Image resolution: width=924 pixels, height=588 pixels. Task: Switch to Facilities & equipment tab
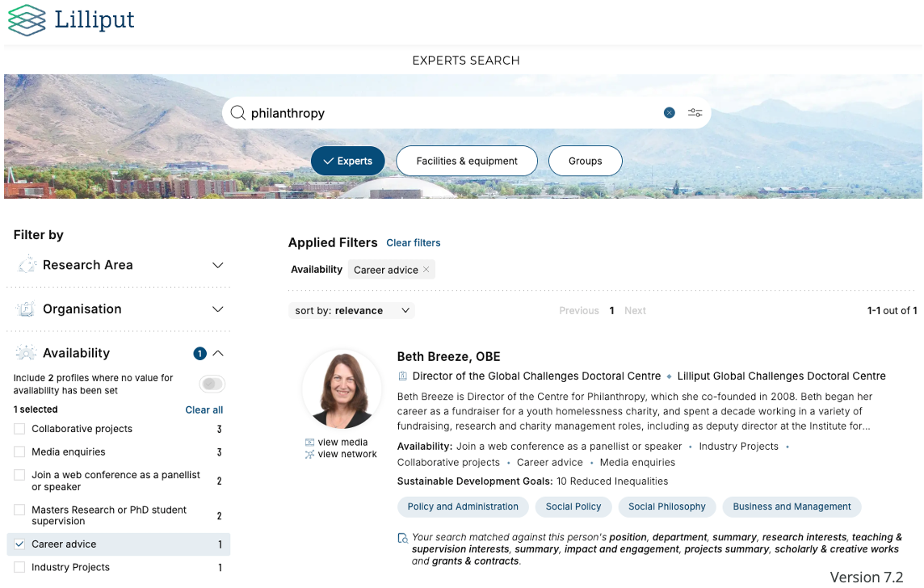tap(467, 161)
